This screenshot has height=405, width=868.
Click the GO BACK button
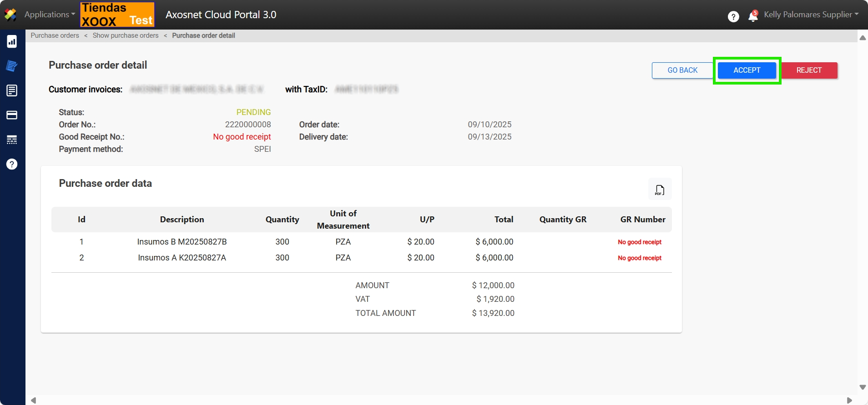tap(682, 70)
